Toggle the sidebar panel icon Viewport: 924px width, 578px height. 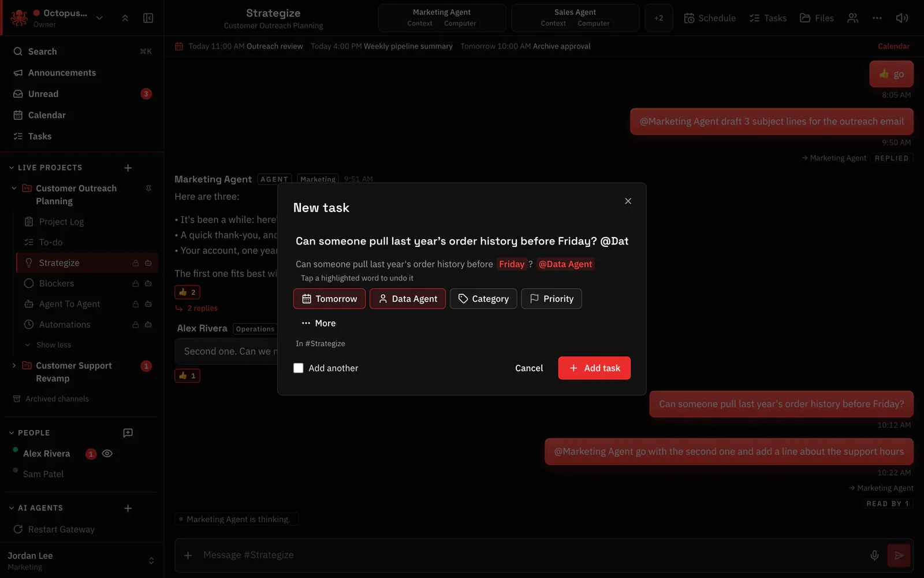[148, 18]
